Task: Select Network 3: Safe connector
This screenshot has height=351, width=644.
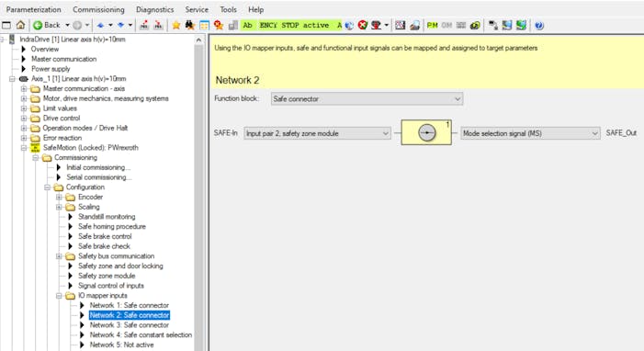Action: (130, 325)
